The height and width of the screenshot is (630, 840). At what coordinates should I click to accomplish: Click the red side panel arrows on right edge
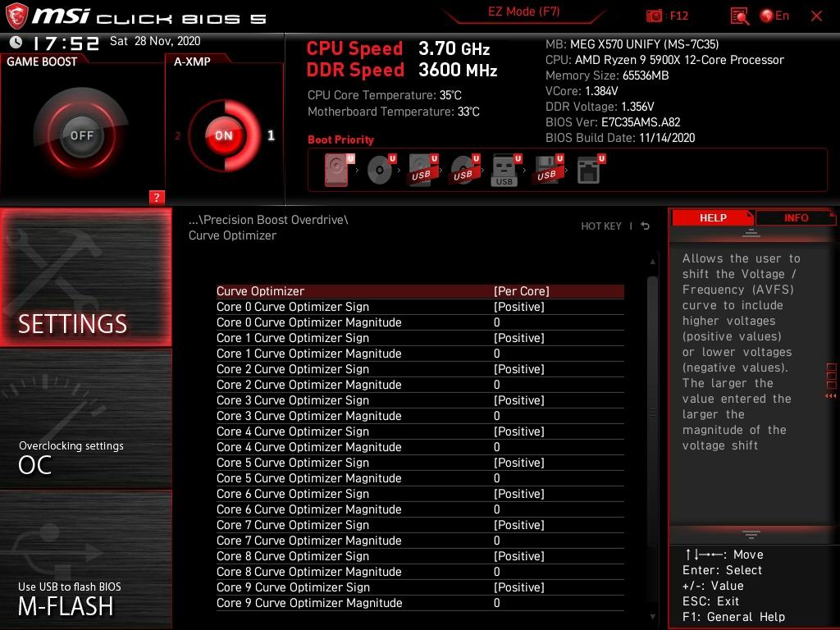[x=831, y=381]
